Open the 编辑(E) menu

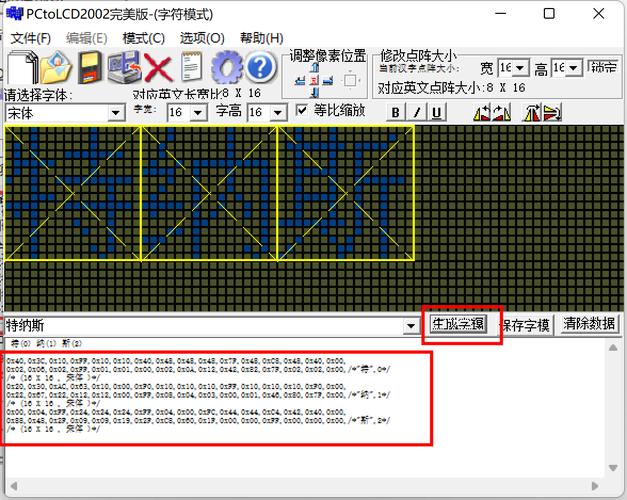coord(86,38)
